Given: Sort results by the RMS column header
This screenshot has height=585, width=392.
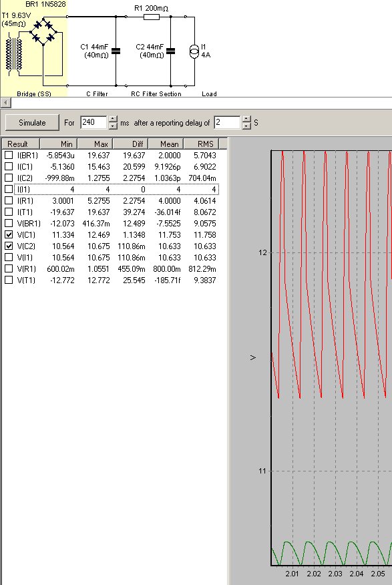Looking at the screenshot, I should pyautogui.click(x=202, y=144).
